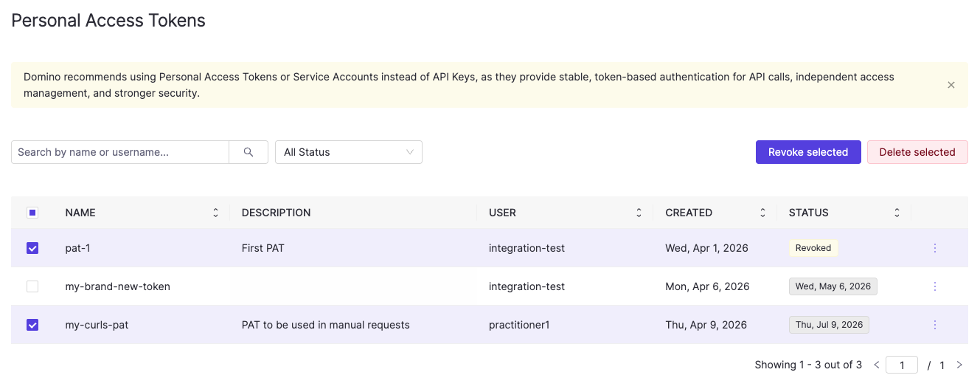Click Delete selected button
This screenshot has width=980, height=392.
(917, 152)
